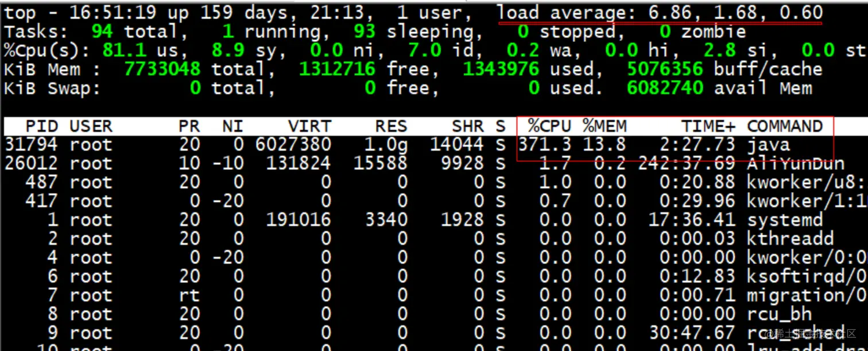Click the 371.3 CPU usage of java

tap(545, 145)
